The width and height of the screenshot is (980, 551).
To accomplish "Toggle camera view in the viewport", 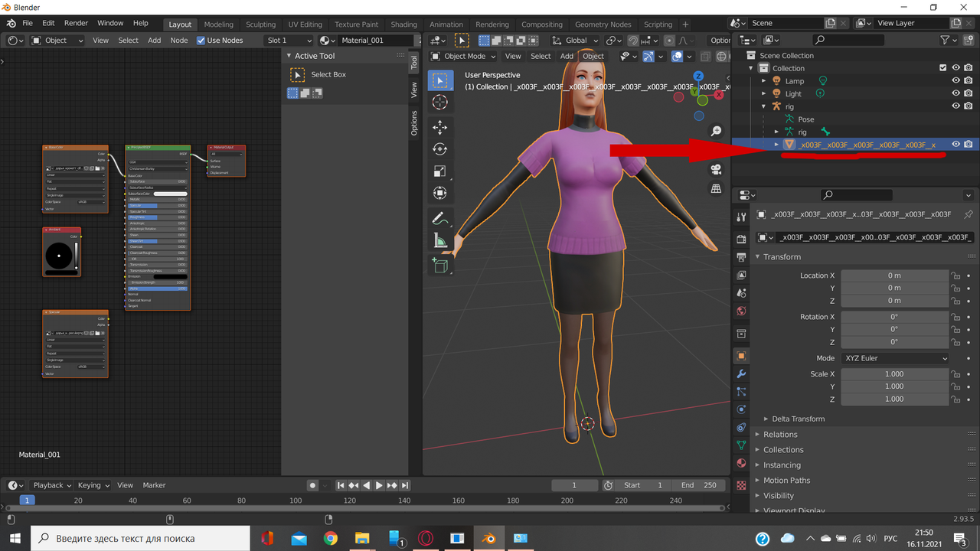I will 716,169.
